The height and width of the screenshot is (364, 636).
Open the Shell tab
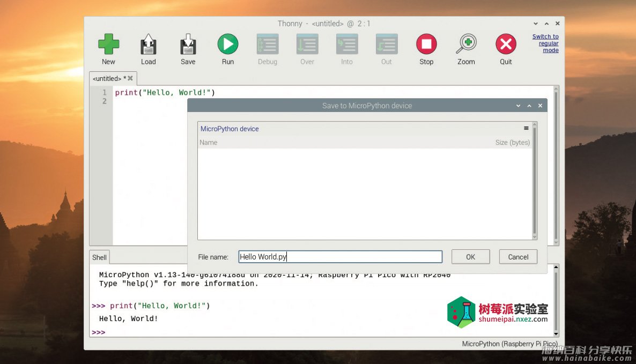tap(99, 257)
